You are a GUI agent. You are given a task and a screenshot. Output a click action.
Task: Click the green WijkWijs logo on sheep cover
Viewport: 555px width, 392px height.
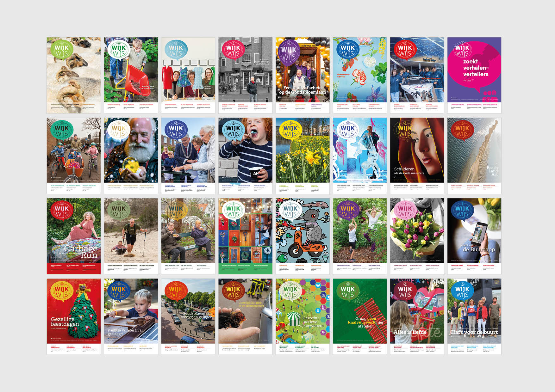(x=62, y=50)
